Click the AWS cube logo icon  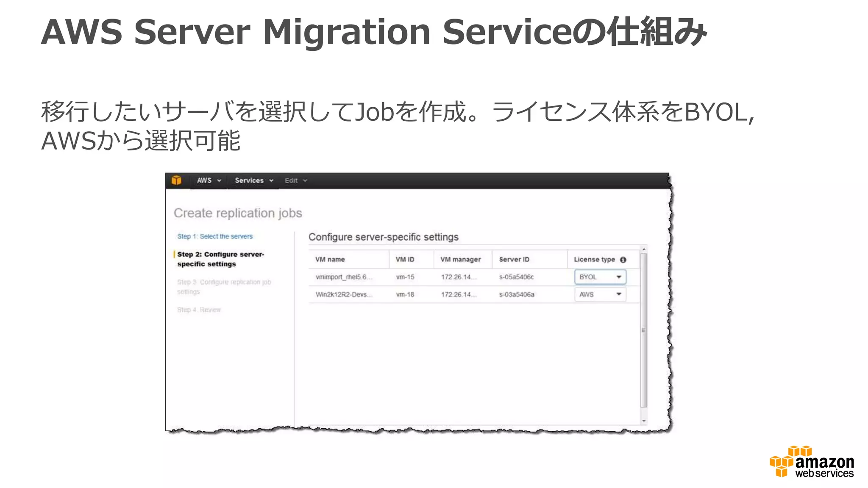pos(176,180)
